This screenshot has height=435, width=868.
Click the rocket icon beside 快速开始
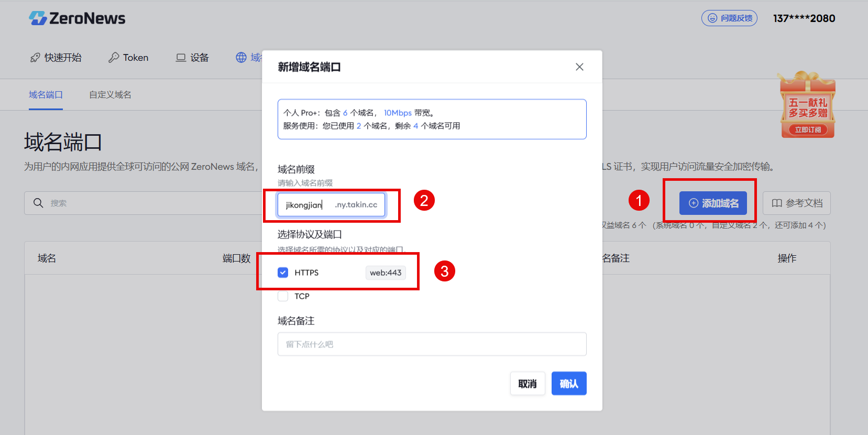point(35,58)
